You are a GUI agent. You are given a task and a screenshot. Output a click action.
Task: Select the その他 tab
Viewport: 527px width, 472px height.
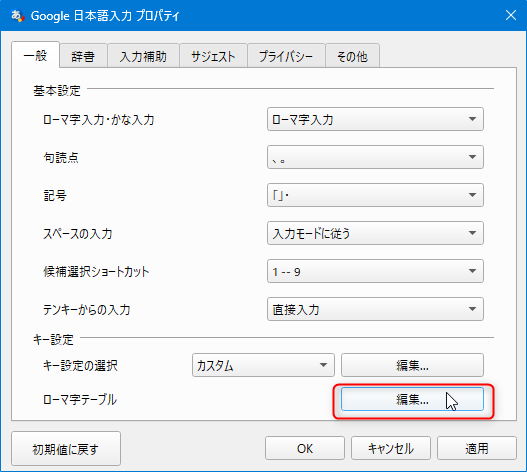click(353, 56)
